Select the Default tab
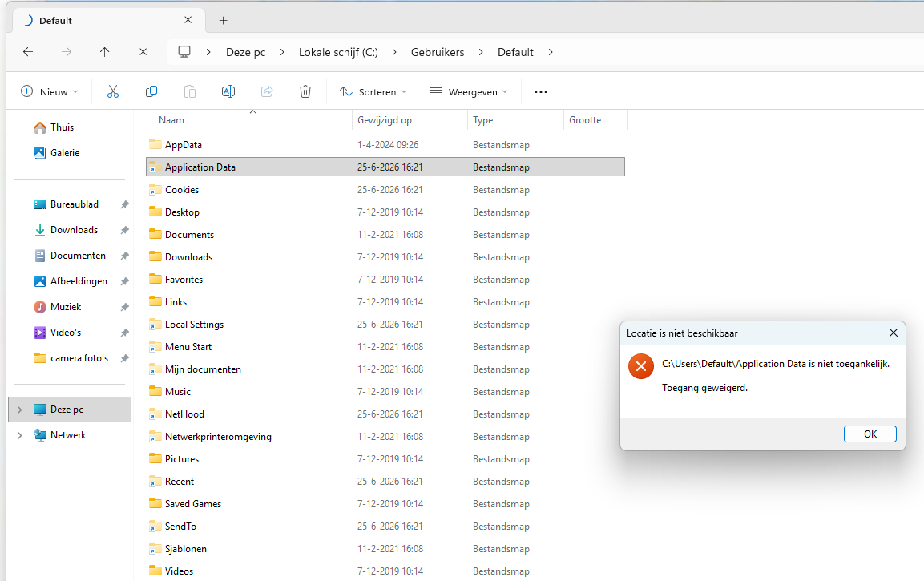 tap(110, 21)
